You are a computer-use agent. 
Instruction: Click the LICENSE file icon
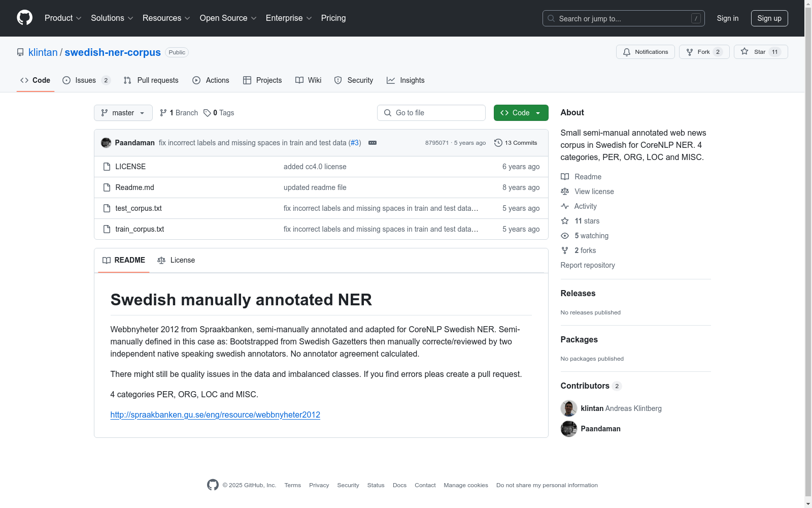click(x=107, y=167)
